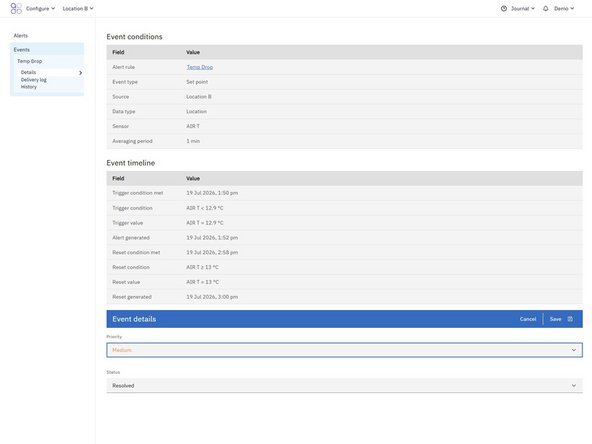The height and width of the screenshot is (444, 592).
Task: Expand the Status Resolved dropdown
Action: (x=344, y=385)
